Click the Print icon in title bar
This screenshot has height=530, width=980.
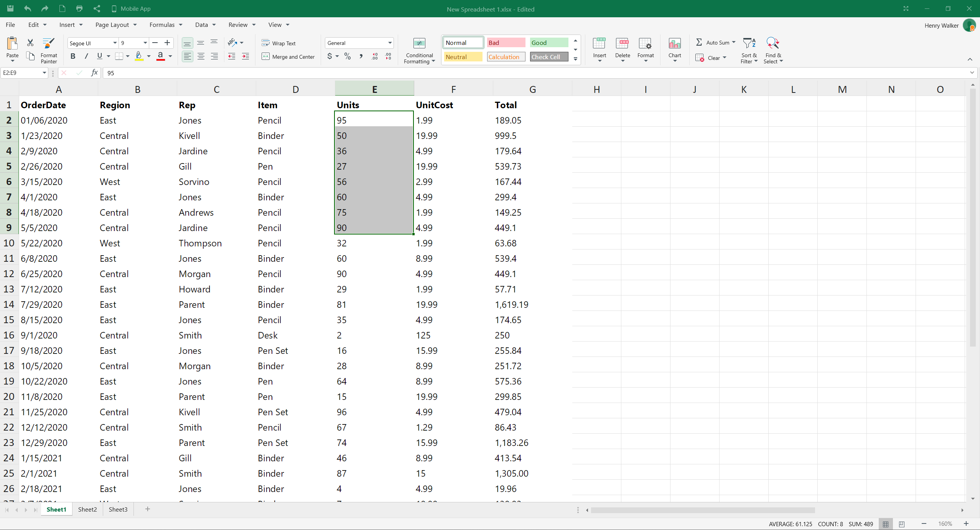point(79,8)
